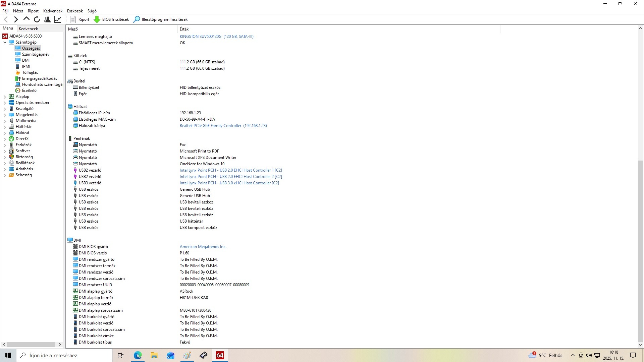This screenshot has height=362, width=644.
Task: Click the BIOS frissítések green arrow
Action: click(97, 19)
